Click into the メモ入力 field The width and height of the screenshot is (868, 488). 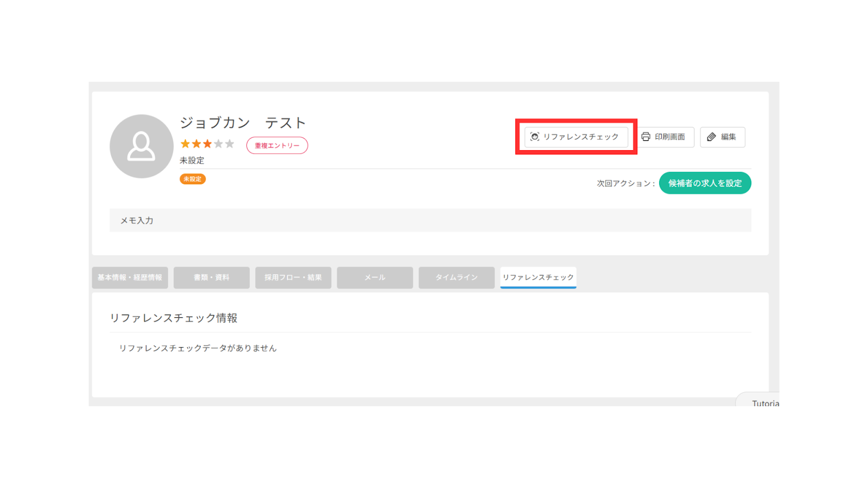(430, 221)
